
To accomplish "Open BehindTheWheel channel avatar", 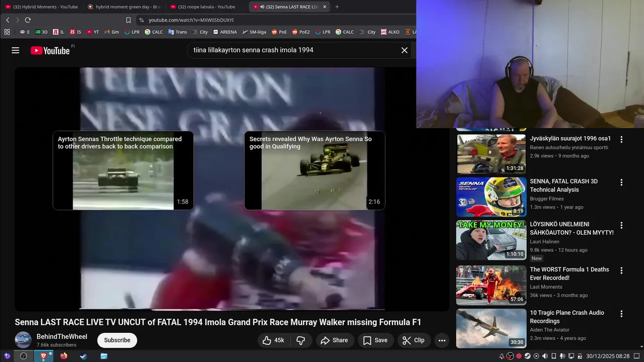I will (23, 340).
